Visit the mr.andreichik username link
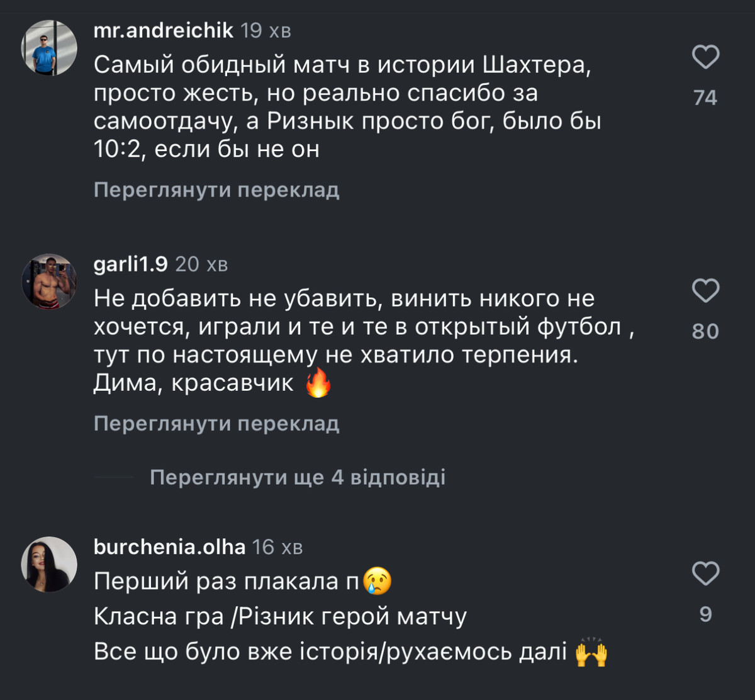 (163, 30)
